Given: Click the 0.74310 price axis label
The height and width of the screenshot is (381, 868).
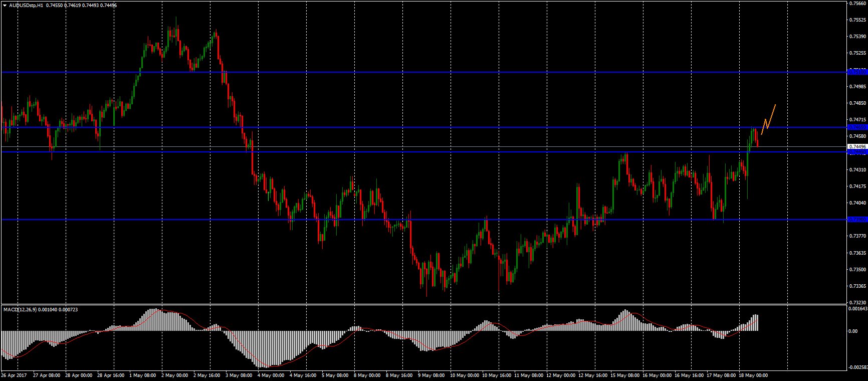Looking at the screenshot, I should point(858,170).
